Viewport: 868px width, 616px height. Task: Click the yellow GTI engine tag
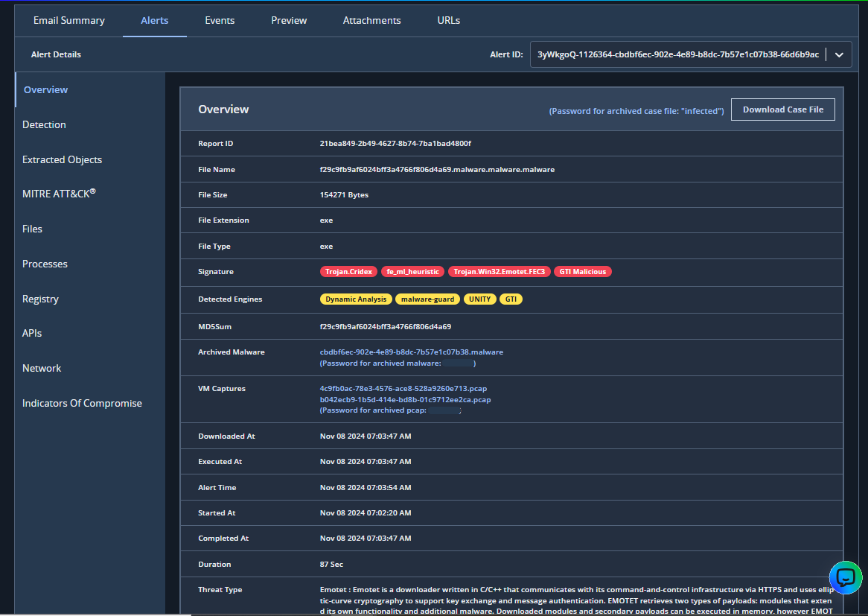(511, 299)
